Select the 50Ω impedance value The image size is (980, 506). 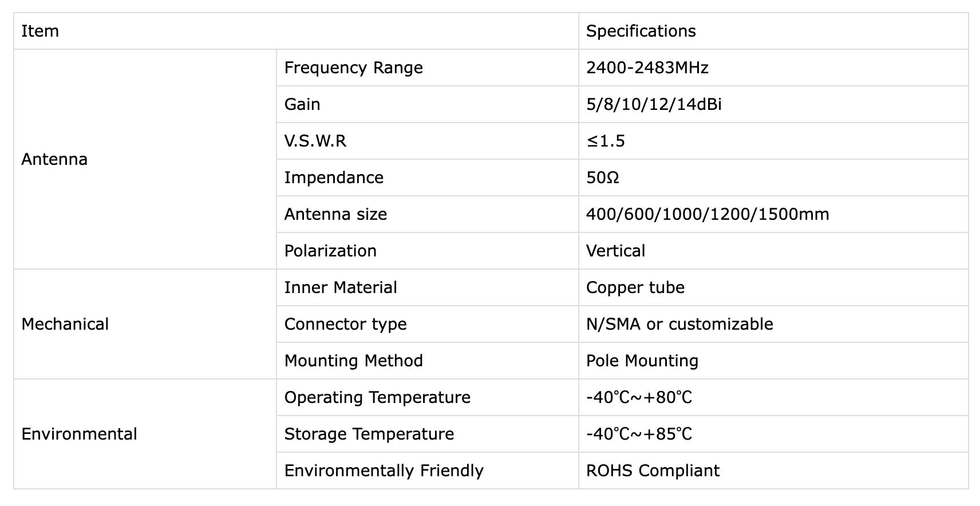pos(602,177)
